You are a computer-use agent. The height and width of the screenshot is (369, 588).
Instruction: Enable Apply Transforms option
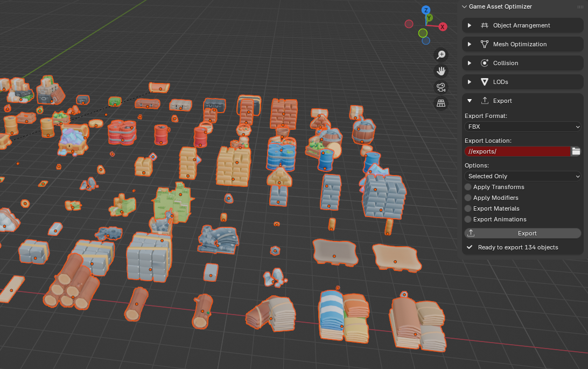coord(468,187)
